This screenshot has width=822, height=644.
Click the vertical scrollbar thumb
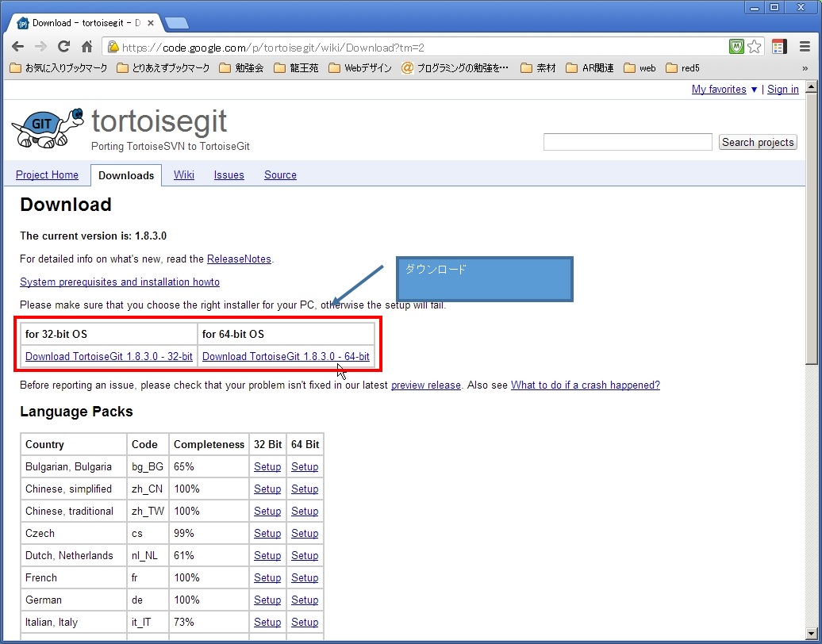point(812,228)
